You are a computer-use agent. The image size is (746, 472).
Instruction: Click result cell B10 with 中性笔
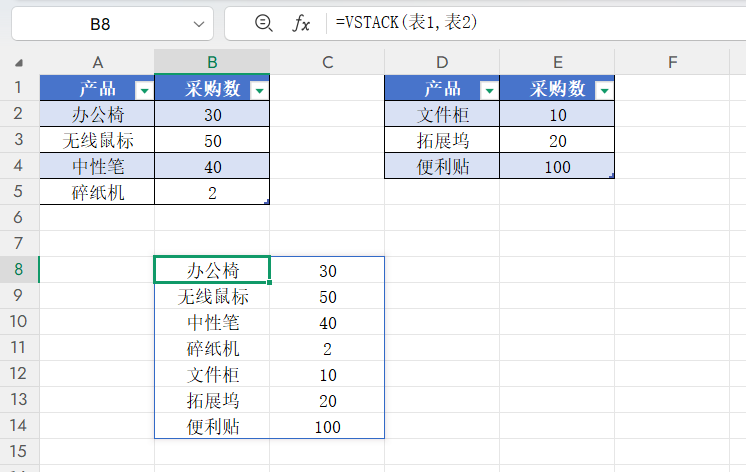tap(212, 322)
